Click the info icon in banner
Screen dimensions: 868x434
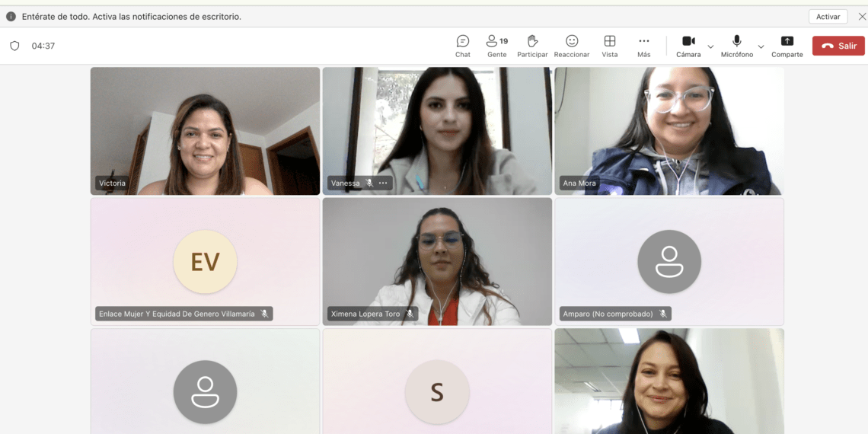click(11, 17)
